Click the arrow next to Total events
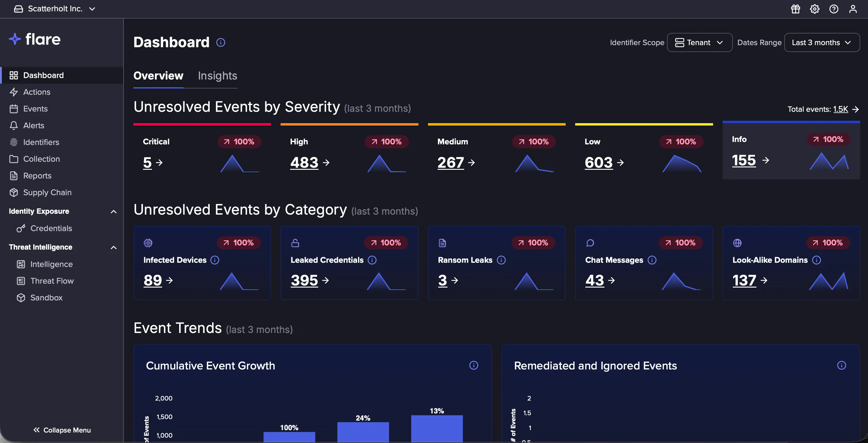This screenshot has width=868, height=443. 855,109
